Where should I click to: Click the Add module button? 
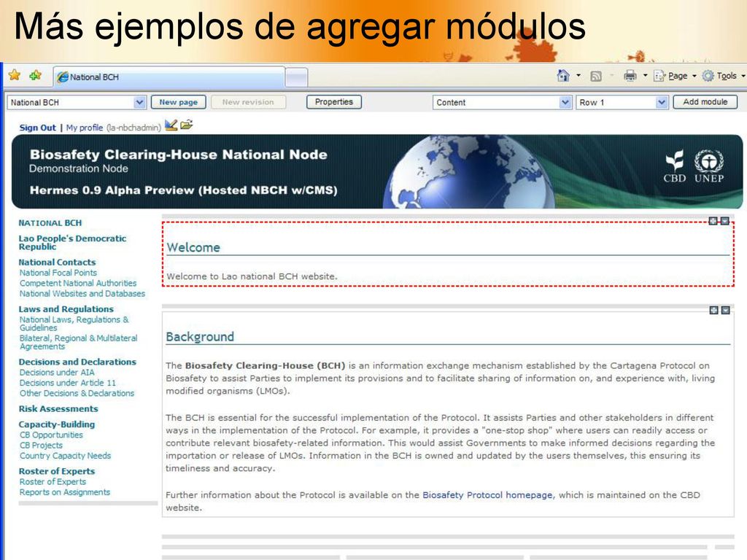click(x=705, y=102)
